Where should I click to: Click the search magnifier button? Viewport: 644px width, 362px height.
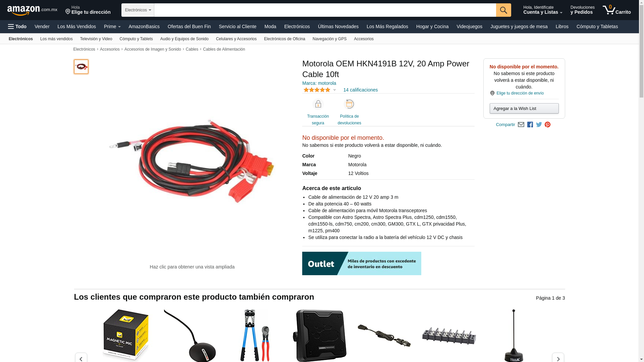[x=503, y=10]
